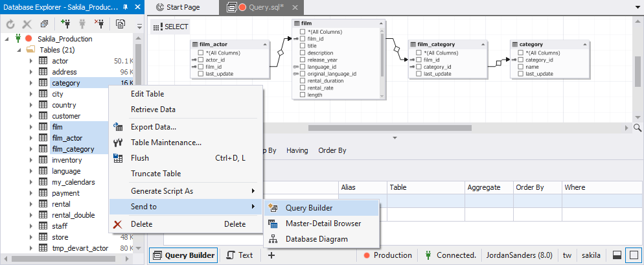This screenshot has width=644, height=265.
Task: Click the Flush save icon in context menu
Action: tap(118, 158)
